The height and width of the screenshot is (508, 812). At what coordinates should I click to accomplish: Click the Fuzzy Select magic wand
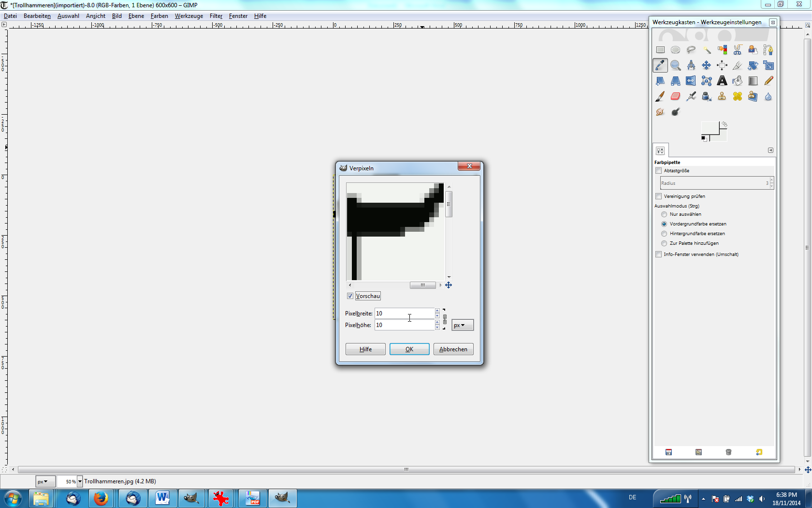tap(706, 50)
